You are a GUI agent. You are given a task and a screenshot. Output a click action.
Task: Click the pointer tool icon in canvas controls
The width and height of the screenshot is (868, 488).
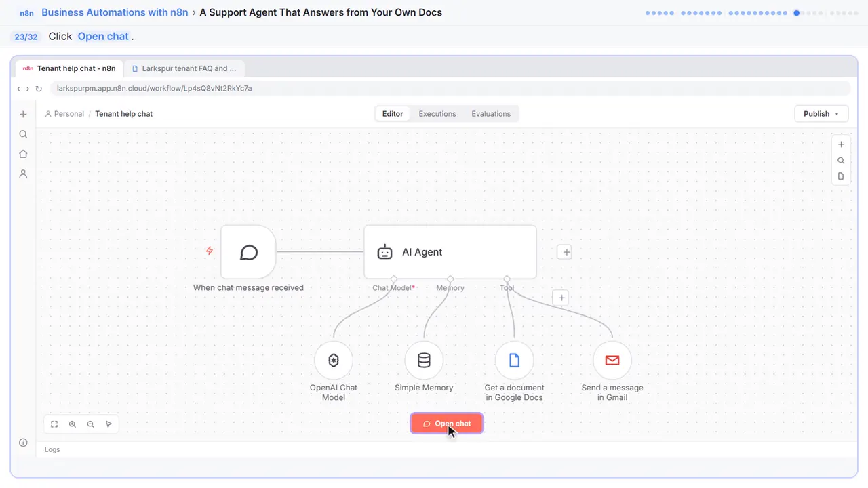point(108,424)
